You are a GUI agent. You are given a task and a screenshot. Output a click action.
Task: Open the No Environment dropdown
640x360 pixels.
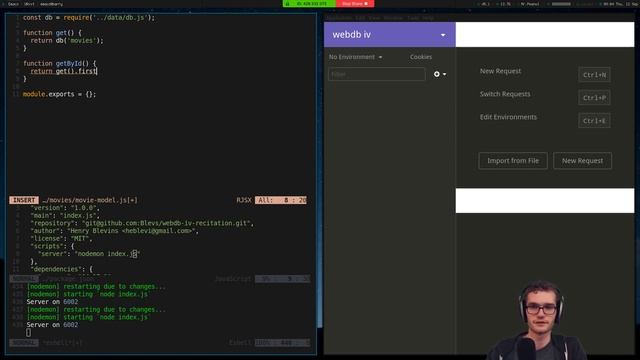(356, 57)
